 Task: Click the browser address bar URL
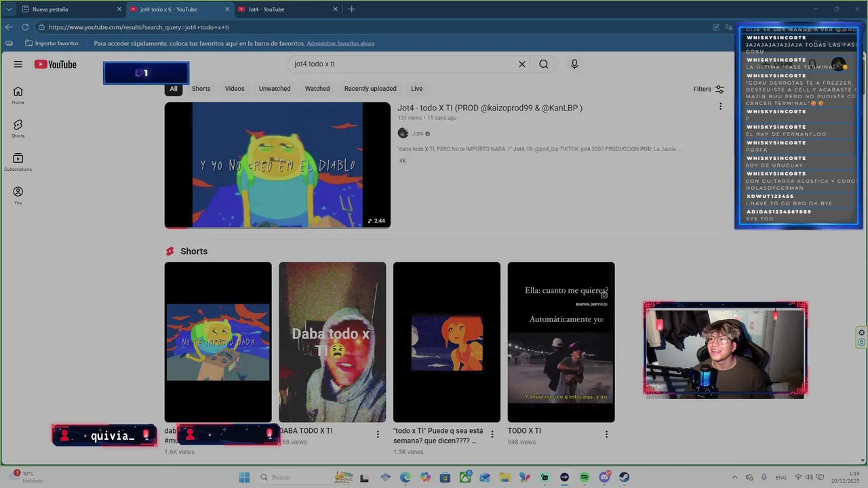click(x=139, y=27)
